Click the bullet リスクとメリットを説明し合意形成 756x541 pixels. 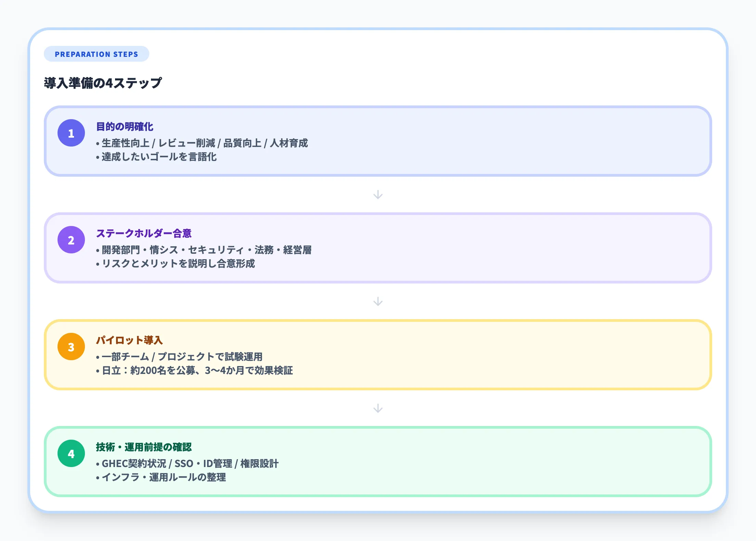click(178, 264)
